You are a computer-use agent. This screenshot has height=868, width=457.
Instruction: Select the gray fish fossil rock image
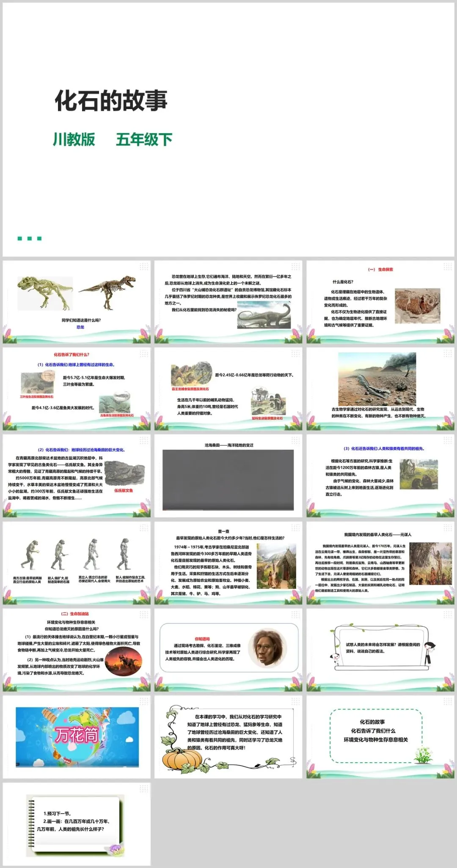(x=125, y=473)
